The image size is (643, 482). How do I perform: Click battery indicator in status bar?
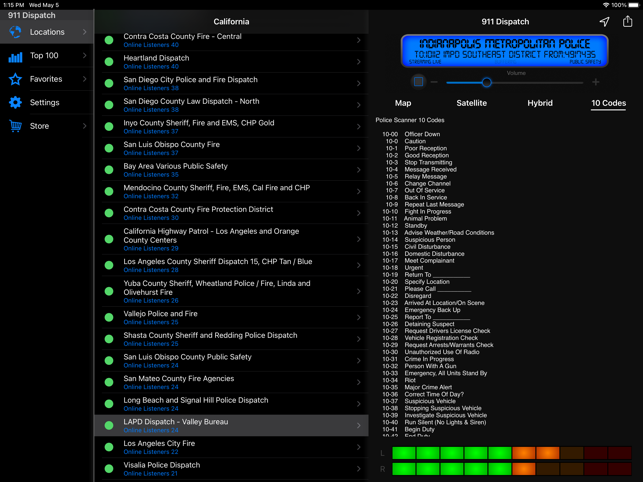(633, 5)
